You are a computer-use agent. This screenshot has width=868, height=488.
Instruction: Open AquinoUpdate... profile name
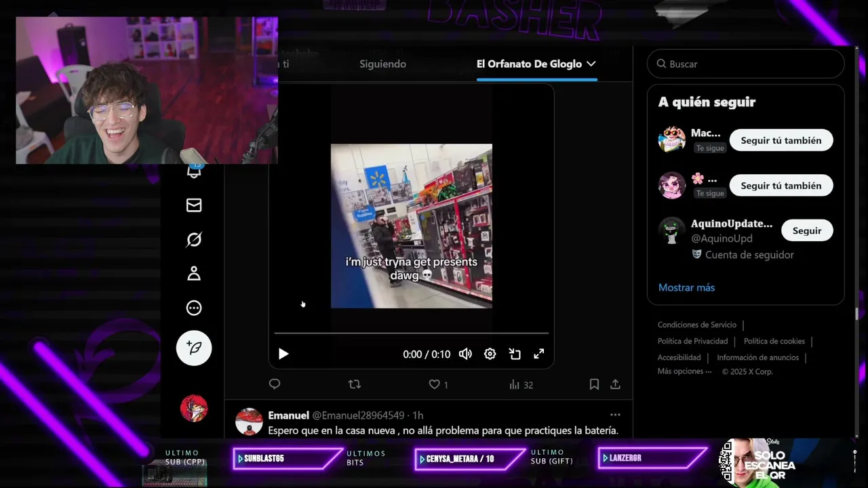[x=732, y=224]
